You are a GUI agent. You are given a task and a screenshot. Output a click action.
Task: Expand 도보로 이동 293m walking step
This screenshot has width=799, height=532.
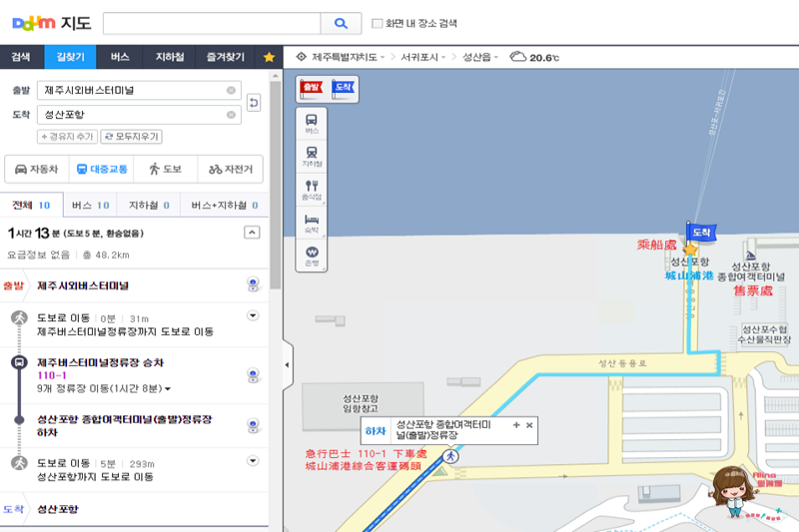pyautogui.click(x=253, y=461)
